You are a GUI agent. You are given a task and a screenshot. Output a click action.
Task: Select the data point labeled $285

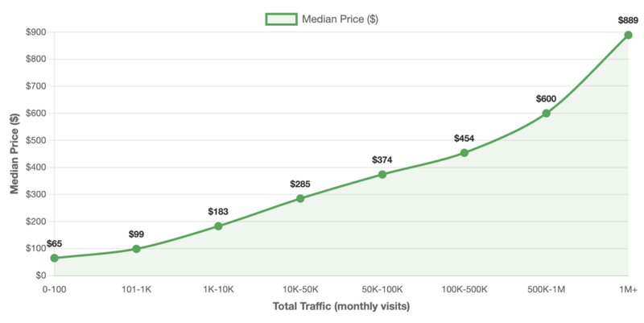300,198
